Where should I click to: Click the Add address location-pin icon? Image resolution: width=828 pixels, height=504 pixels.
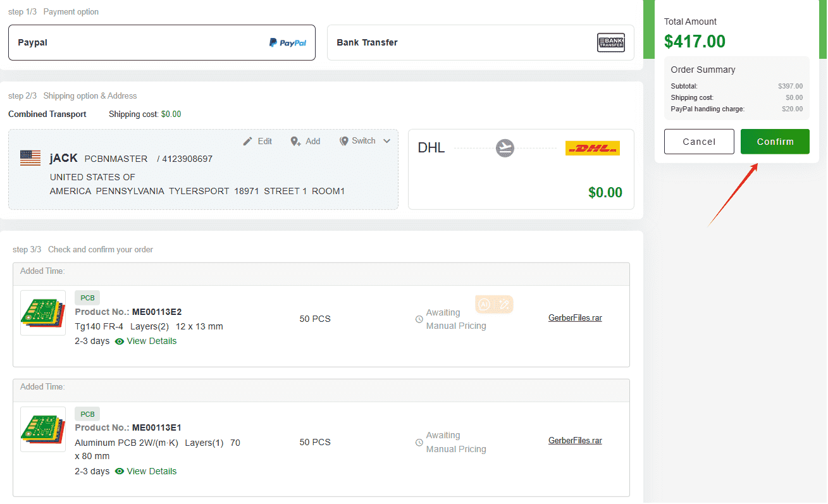click(x=295, y=141)
